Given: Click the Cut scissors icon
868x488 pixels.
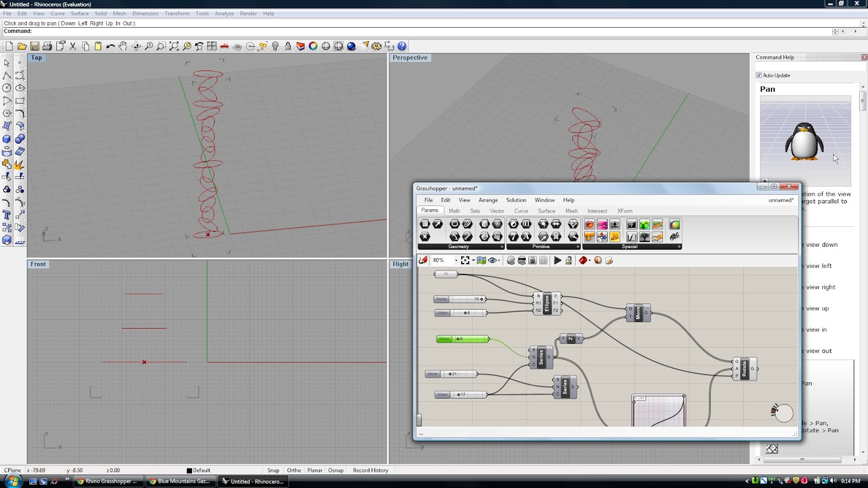Looking at the screenshot, I should 73,46.
